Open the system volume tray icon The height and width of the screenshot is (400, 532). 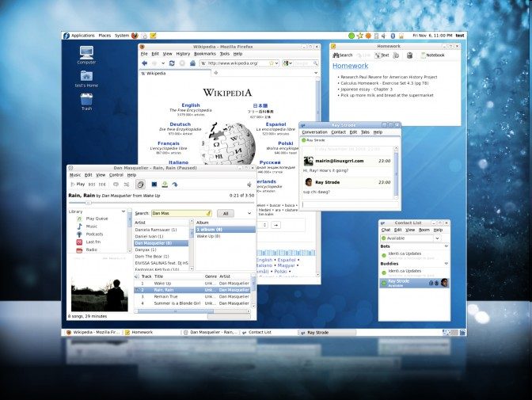[x=384, y=36]
